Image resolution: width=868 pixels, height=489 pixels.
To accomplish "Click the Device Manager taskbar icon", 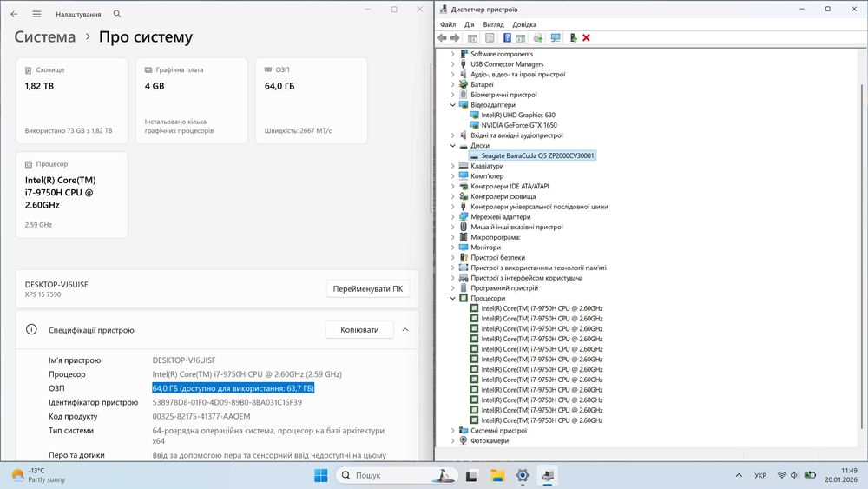I will (548, 475).
